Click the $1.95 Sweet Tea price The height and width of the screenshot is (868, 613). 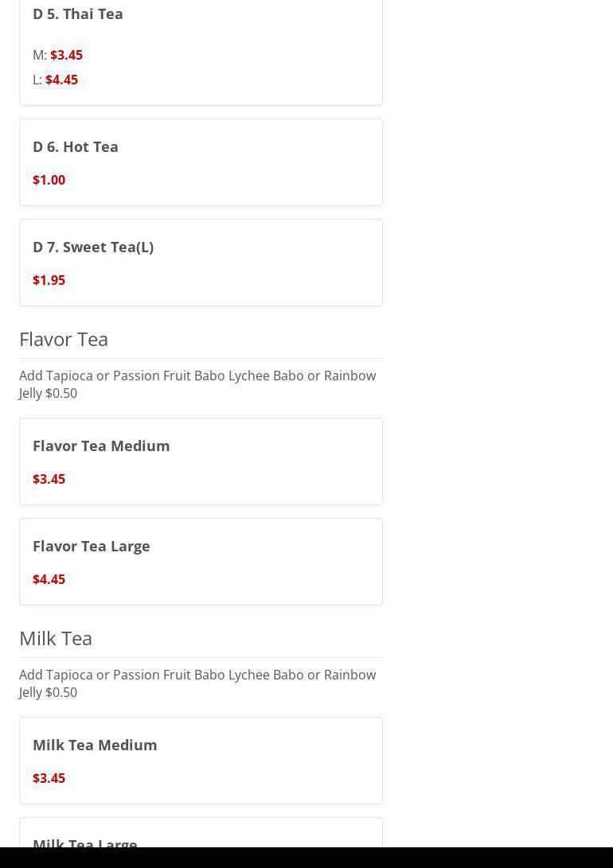point(49,280)
